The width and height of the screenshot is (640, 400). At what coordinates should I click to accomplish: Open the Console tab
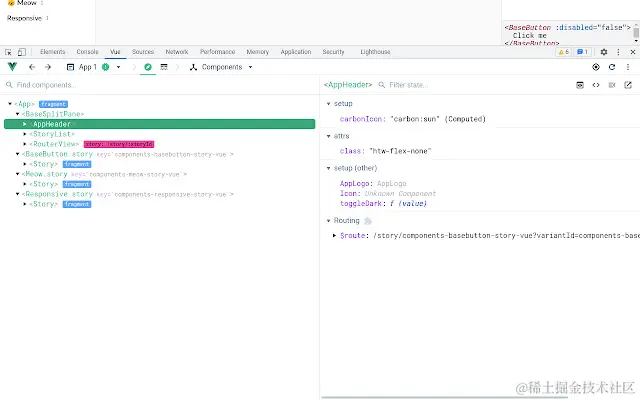click(x=87, y=52)
